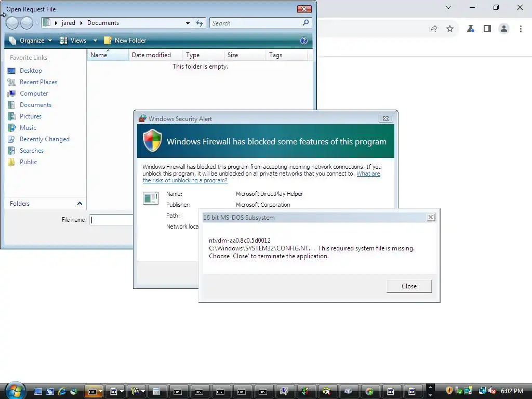Open Chrome profile avatar
Viewport: 532px width, 399px height.
[x=504, y=29]
